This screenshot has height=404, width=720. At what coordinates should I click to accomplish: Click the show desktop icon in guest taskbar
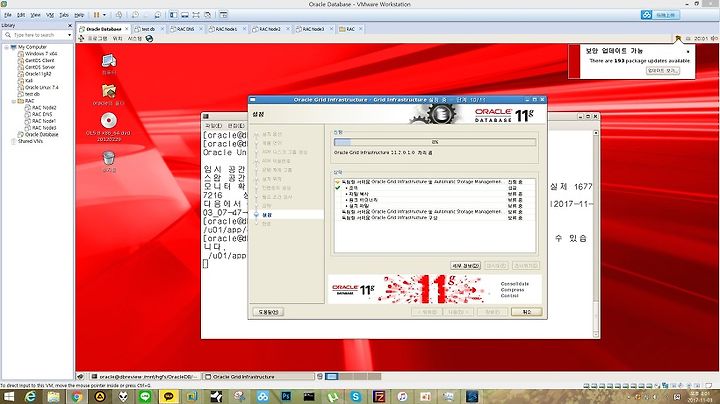(80, 376)
